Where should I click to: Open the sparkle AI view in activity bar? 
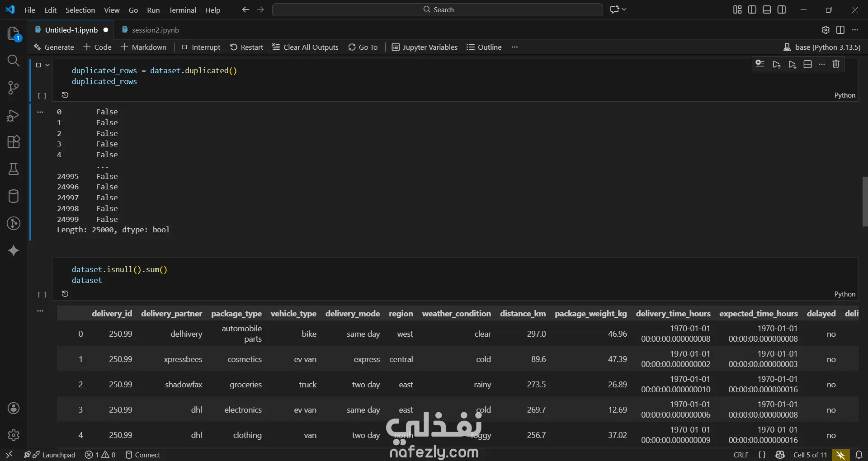[14, 250]
